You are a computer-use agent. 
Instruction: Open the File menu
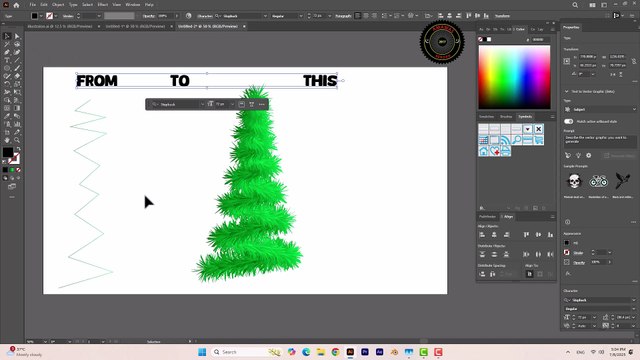(x=32, y=5)
